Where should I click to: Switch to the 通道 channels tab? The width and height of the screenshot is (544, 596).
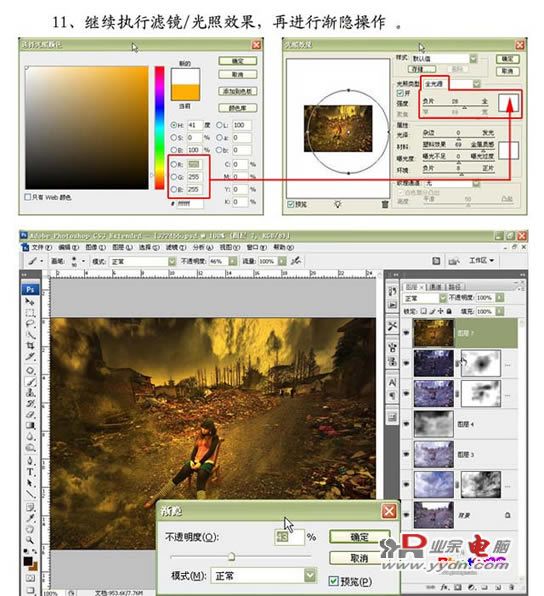(436, 287)
